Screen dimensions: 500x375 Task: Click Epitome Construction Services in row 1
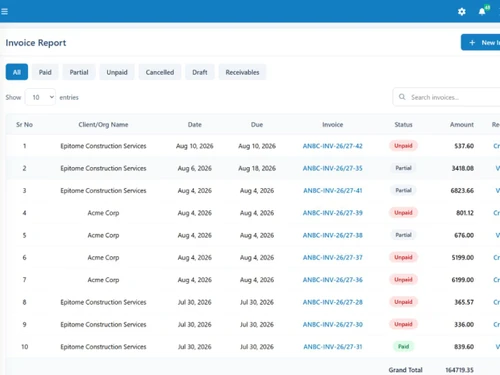103,146
